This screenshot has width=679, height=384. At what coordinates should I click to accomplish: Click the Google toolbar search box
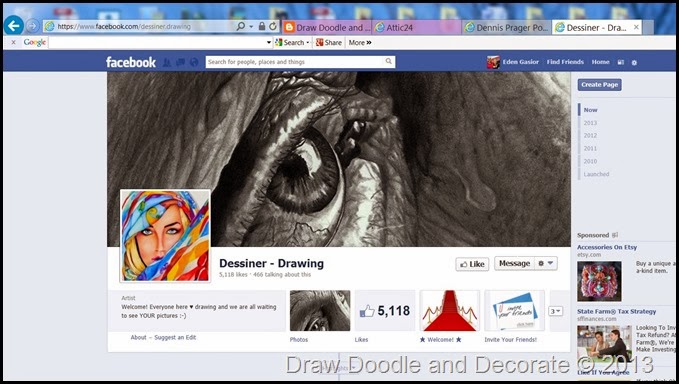tap(157, 42)
